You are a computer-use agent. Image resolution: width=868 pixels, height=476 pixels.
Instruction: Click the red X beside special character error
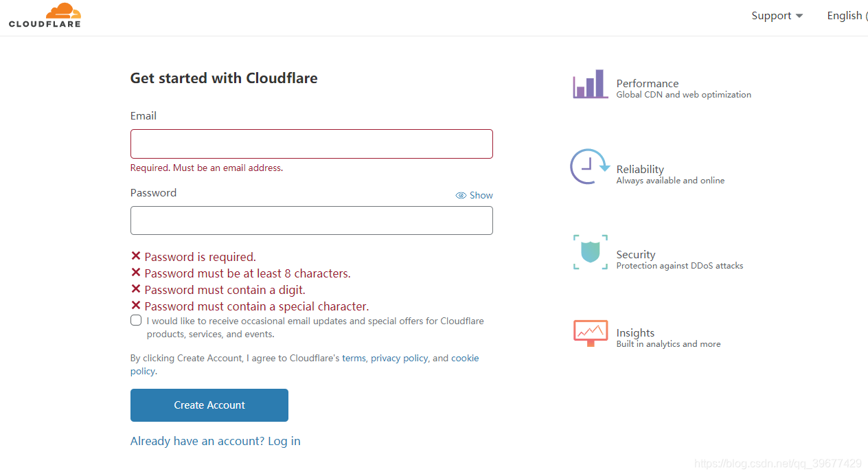click(136, 306)
